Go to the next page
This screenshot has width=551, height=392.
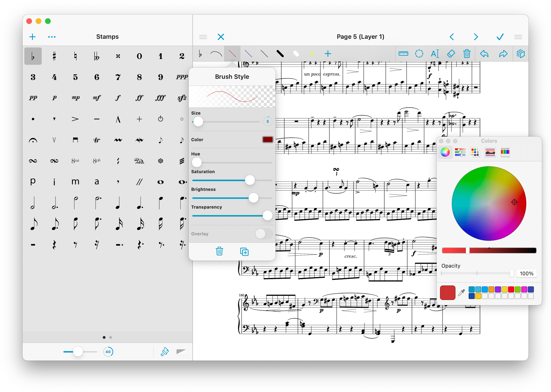pyautogui.click(x=476, y=37)
